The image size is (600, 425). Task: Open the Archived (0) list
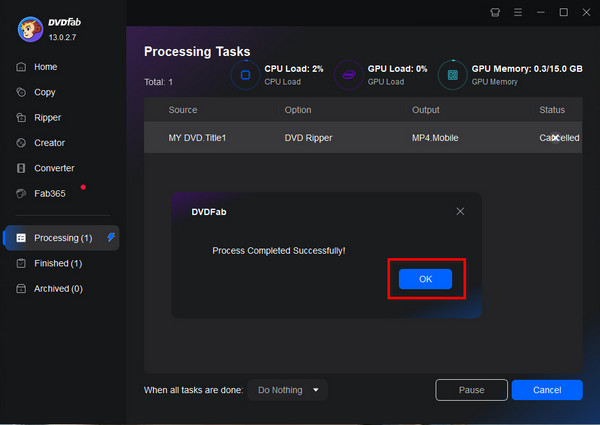coord(58,288)
